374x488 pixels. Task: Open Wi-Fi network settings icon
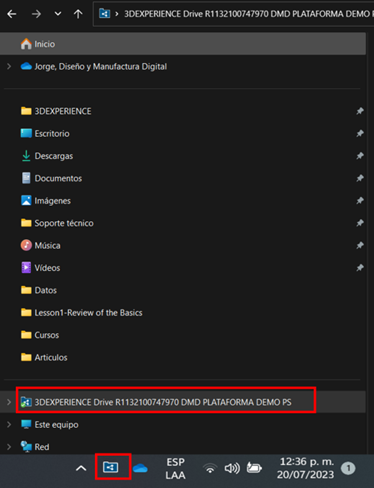pyautogui.click(x=210, y=469)
